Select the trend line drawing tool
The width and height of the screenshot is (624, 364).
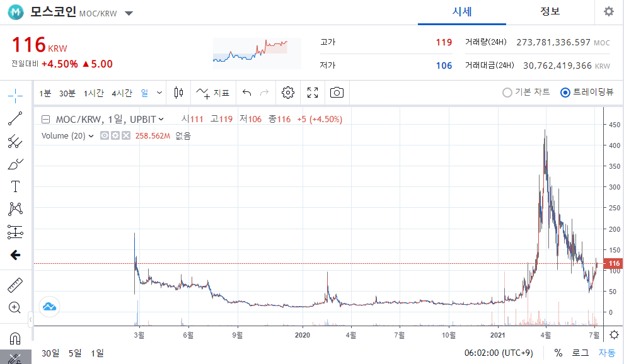click(15, 118)
